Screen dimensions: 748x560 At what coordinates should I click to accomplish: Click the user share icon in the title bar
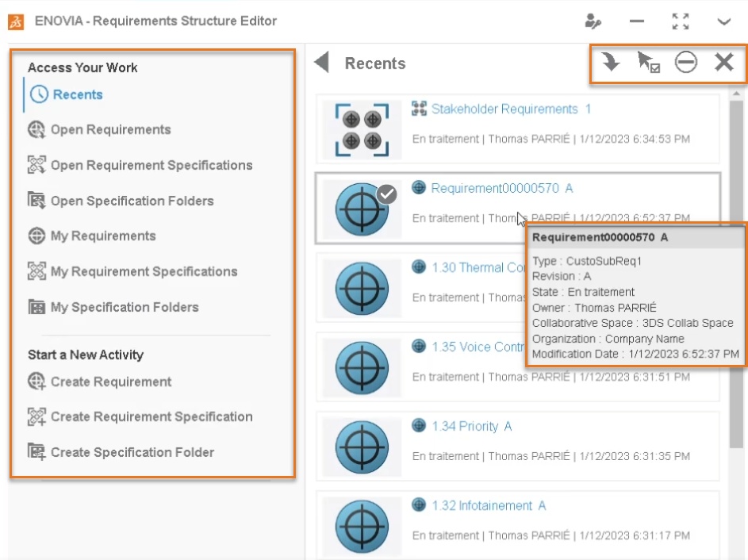(x=593, y=21)
